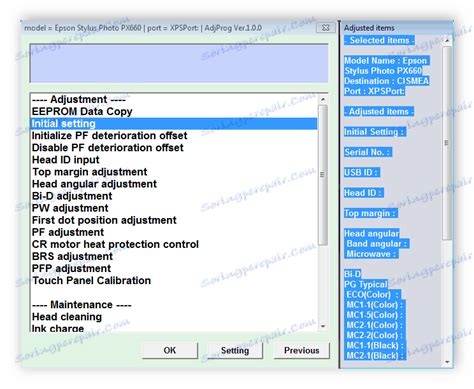The image size is (474, 389).
Task: Click the Serial No. : line
Action: (367, 152)
